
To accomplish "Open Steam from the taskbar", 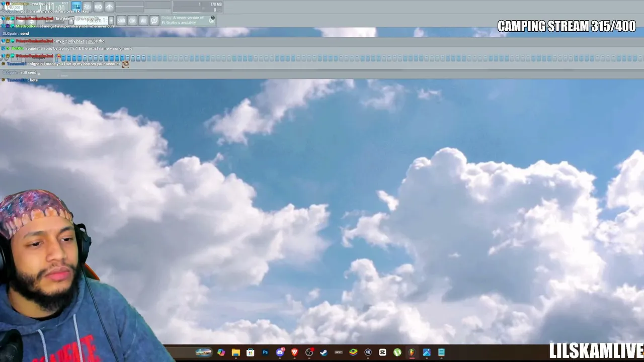I will point(324,352).
